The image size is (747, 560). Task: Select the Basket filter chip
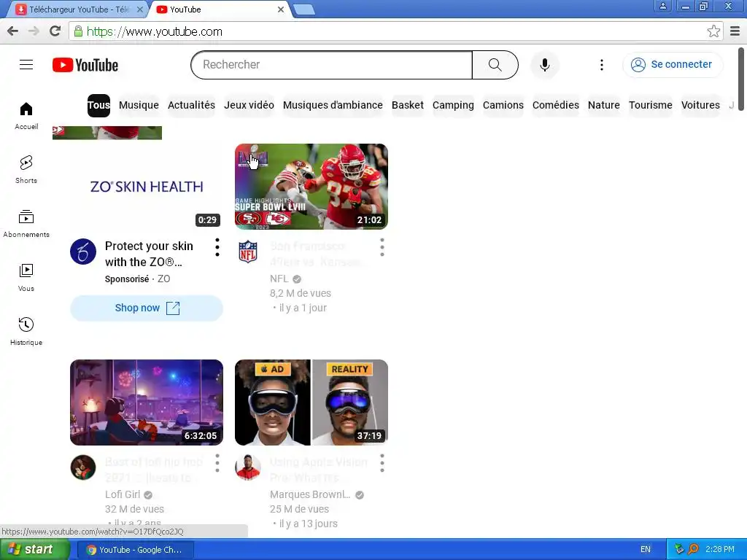[x=407, y=105]
